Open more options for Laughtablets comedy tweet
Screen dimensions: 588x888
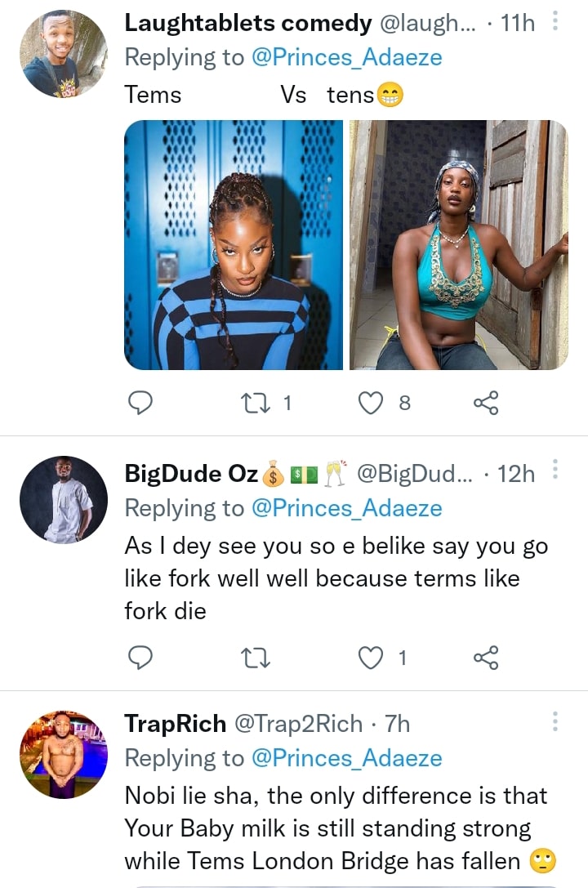click(555, 22)
